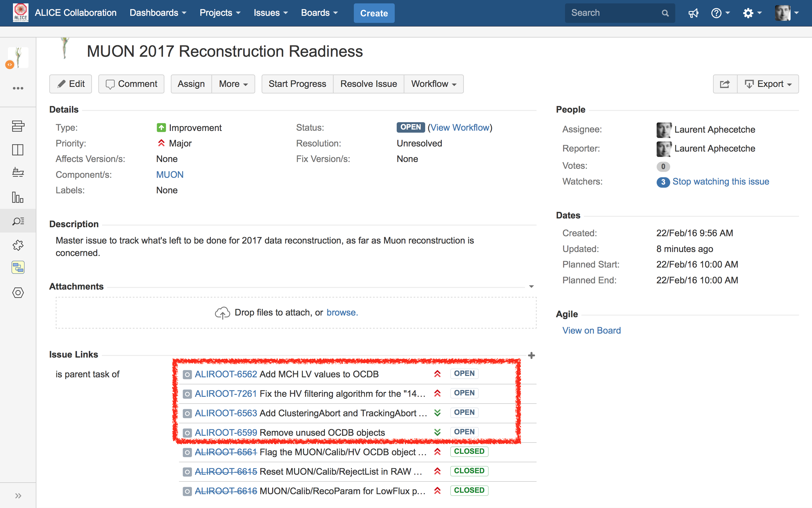Open the feedback megaphone icon
Image resolution: width=812 pixels, height=508 pixels.
[x=693, y=13]
